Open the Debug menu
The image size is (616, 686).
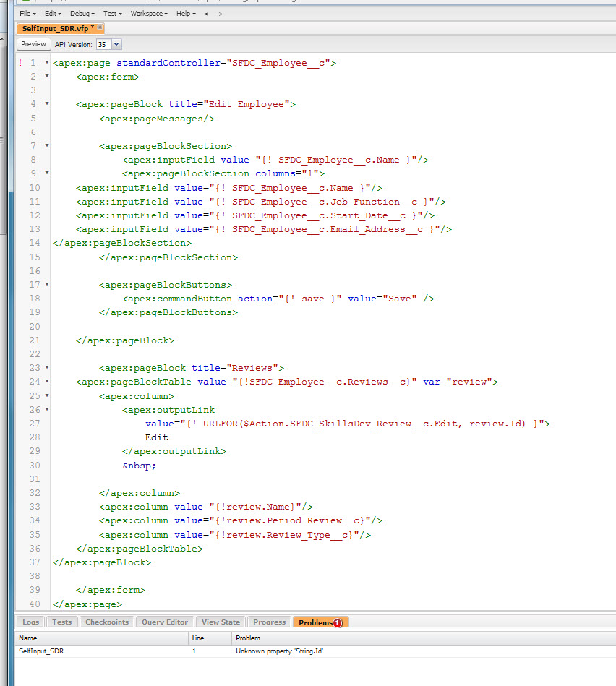click(x=82, y=13)
